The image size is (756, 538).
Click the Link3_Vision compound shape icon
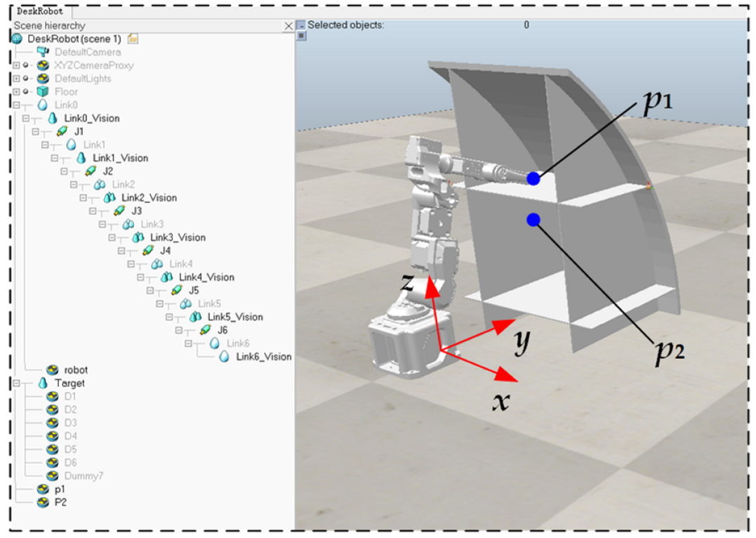tap(138, 237)
